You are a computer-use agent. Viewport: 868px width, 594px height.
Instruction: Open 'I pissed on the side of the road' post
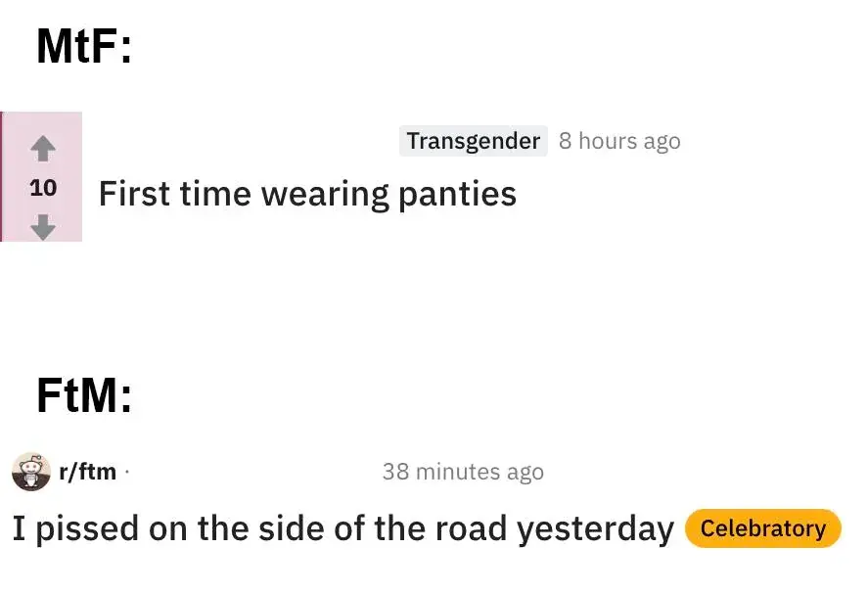click(x=343, y=528)
